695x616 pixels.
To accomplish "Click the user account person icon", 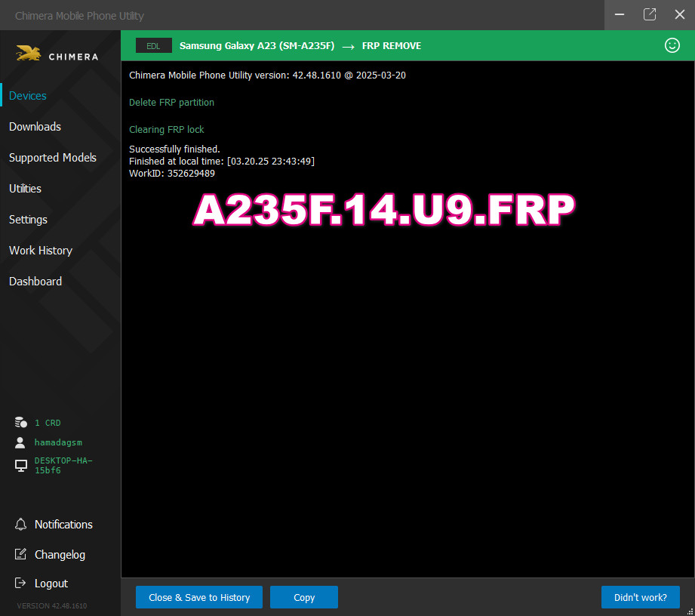I will pyautogui.click(x=20, y=442).
